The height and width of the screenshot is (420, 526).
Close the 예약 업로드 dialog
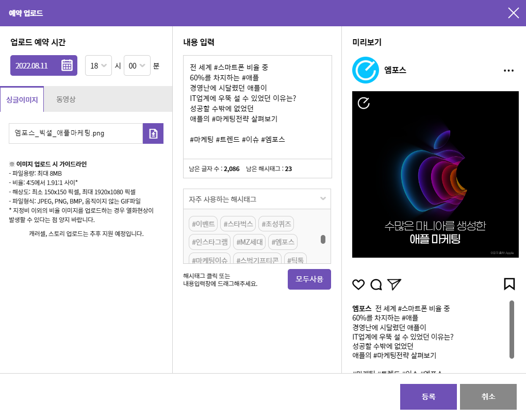coord(513,13)
